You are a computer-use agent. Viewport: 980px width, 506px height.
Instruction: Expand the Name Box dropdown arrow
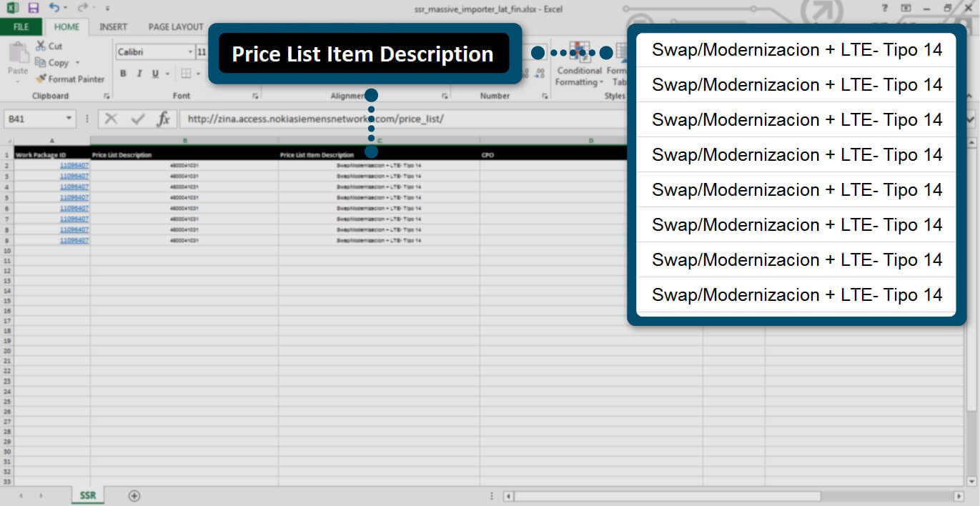coord(69,119)
